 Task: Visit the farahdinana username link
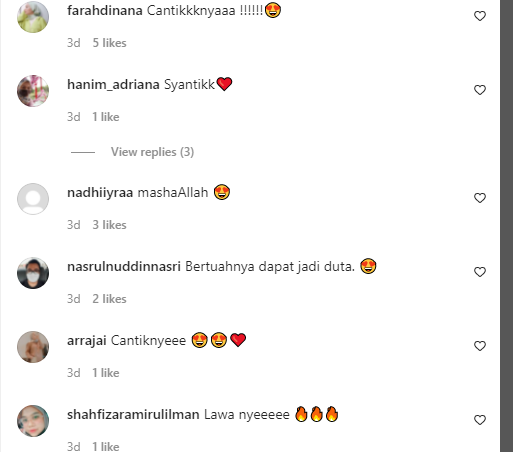point(105,11)
